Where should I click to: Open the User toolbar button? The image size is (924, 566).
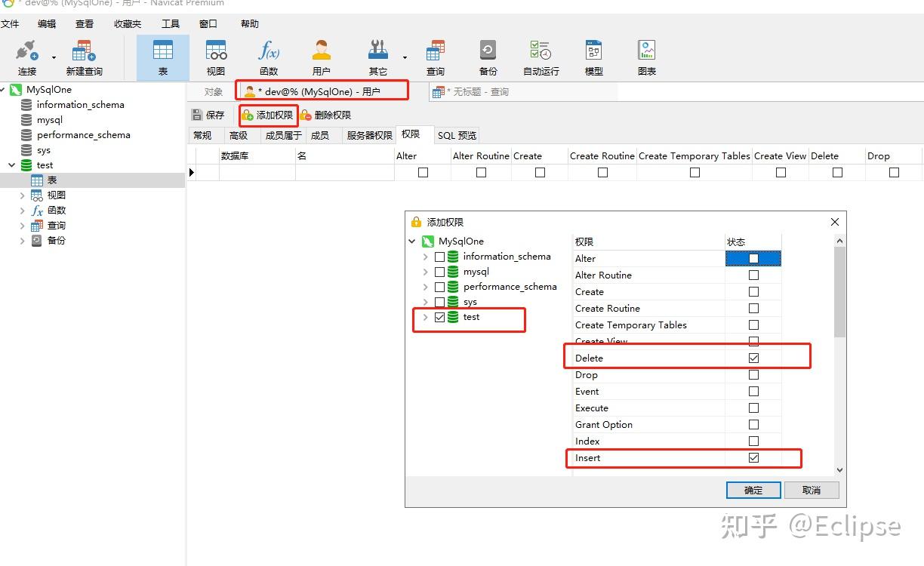pyautogui.click(x=322, y=58)
